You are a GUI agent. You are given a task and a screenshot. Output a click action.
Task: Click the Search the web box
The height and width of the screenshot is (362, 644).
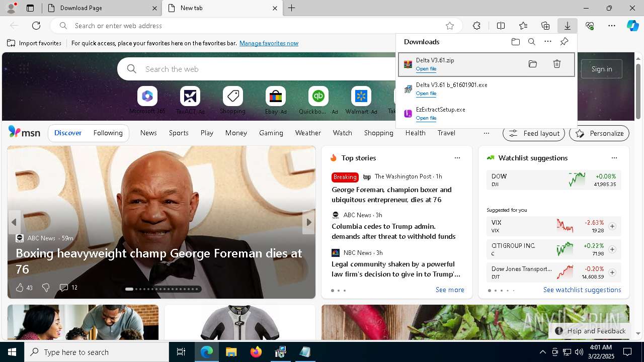pyautogui.click(x=257, y=69)
